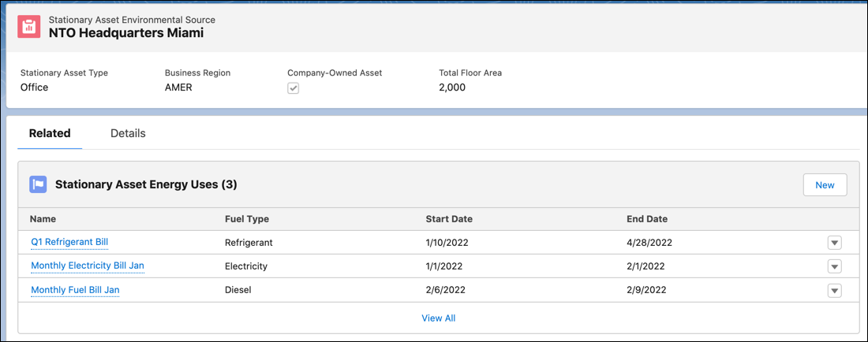This screenshot has width=868, height=342.
Task: Open the Monthly Electricity Bill Jan link
Action: 88,266
